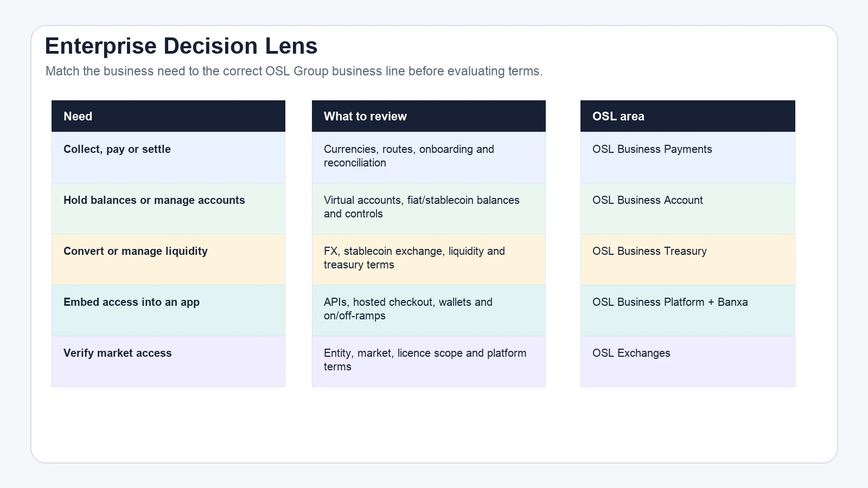Screen dimensions: 868x488
Task: Click OSL Business Account cell
Action: (x=688, y=208)
